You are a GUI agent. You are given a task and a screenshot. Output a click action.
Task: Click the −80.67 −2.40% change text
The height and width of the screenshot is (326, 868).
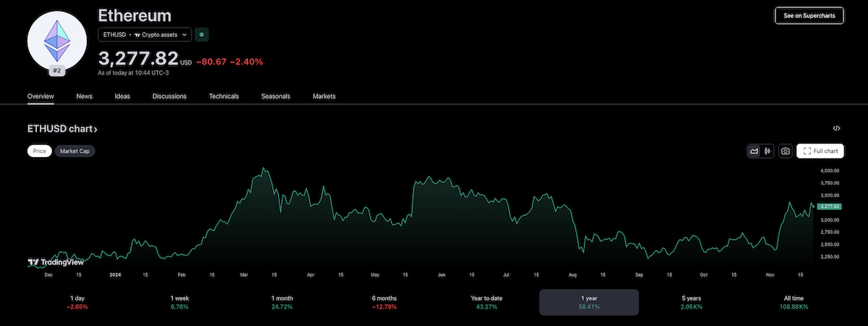pyautogui.click(x=229, y=62)
